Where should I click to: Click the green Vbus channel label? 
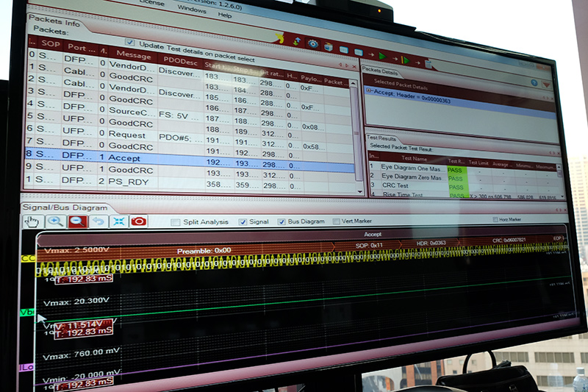27,312
